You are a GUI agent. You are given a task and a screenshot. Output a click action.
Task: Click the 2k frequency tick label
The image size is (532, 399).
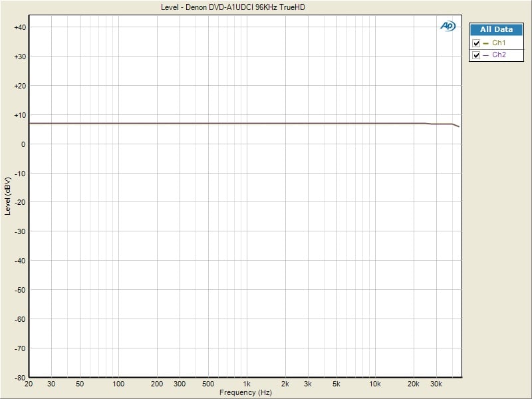[285, 384]
